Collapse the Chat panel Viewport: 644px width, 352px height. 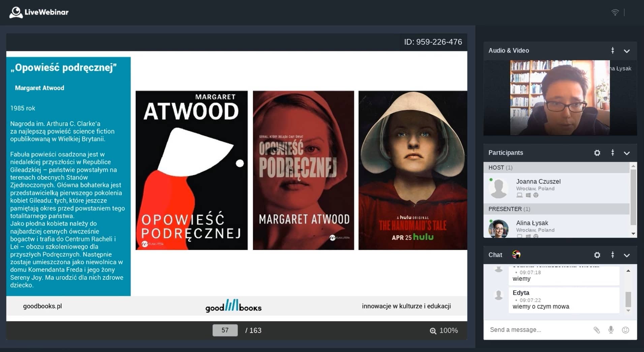pyautogui.click(x=627, y=255)
